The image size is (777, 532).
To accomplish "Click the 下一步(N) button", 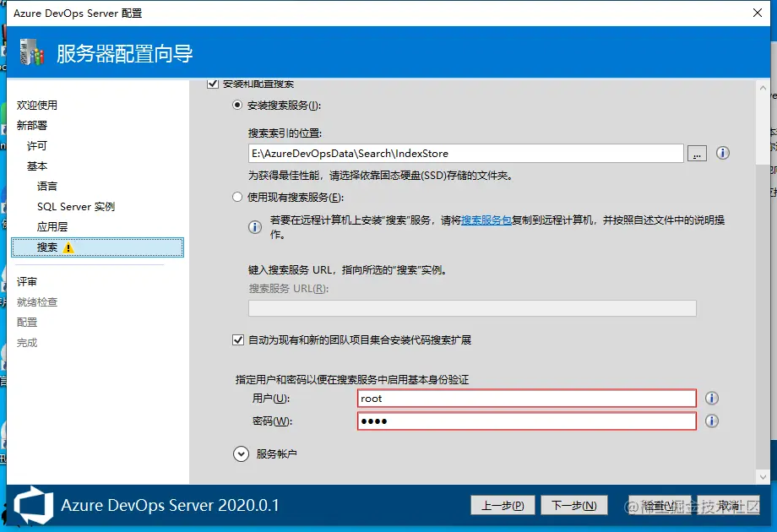I will pyautogui.click(x=573, y=505).
